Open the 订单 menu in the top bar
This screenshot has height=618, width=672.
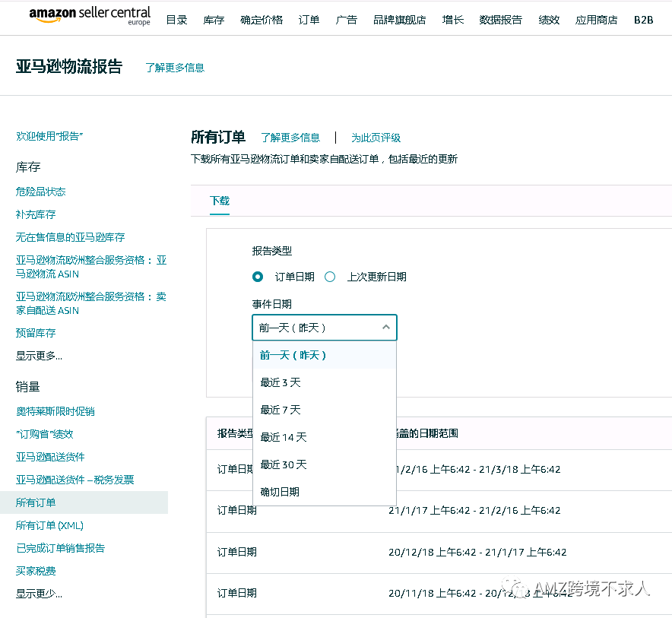(309, 20)
